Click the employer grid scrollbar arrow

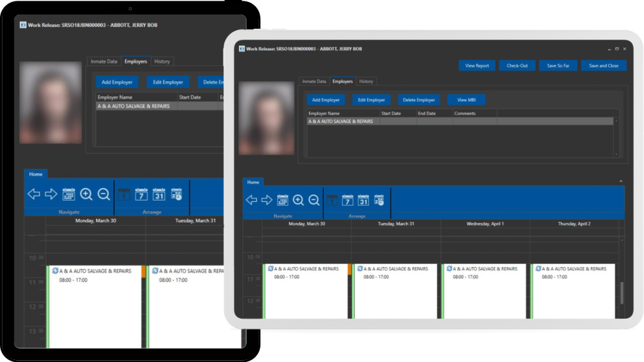pos(616,121)
